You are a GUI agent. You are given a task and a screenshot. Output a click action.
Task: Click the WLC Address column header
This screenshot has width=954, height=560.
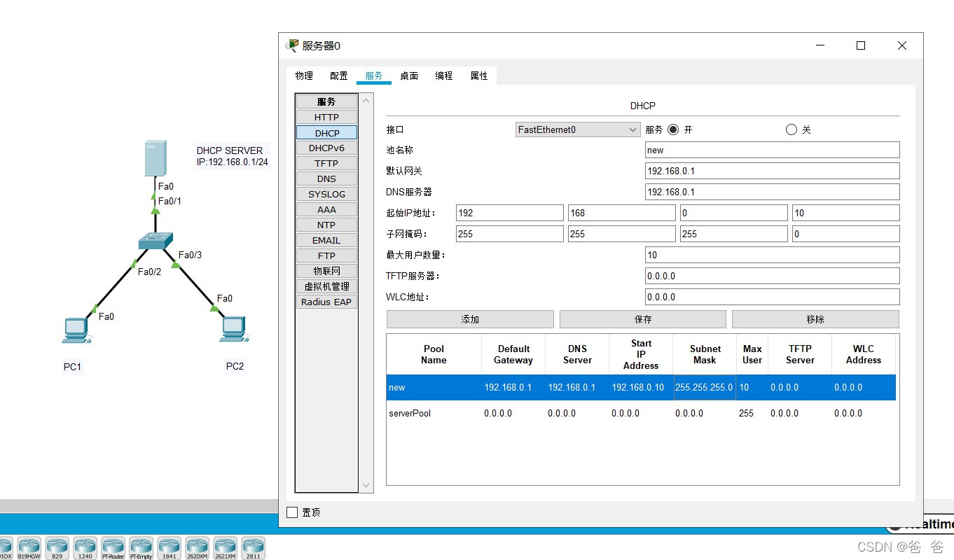click(863, 354)
